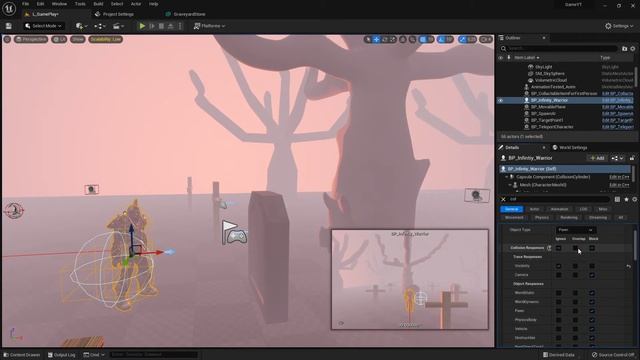
Task: Open the Details property matrix grid icon
Action: coord(617,199)
